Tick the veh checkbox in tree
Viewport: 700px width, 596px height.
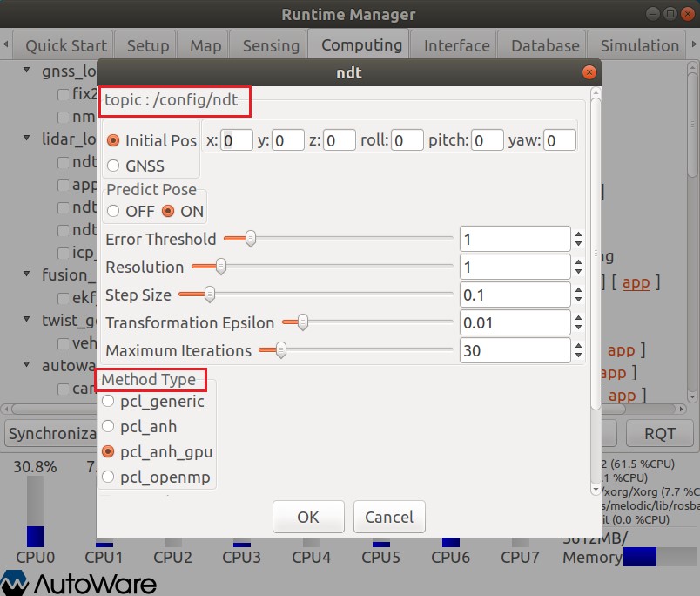point(64,343)
